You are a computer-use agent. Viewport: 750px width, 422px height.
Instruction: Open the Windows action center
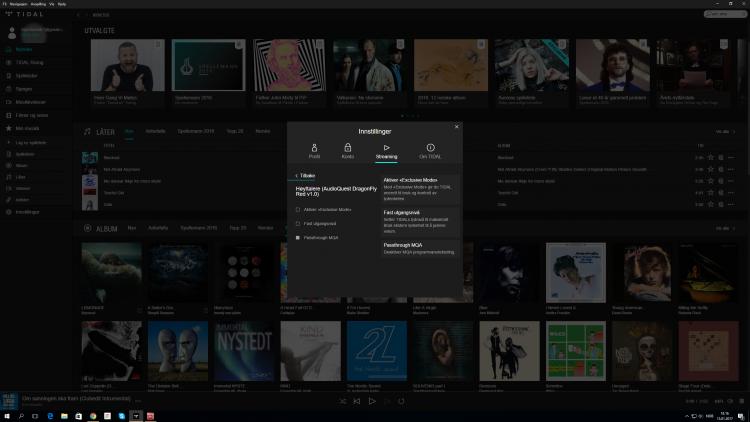click(740, 416)
